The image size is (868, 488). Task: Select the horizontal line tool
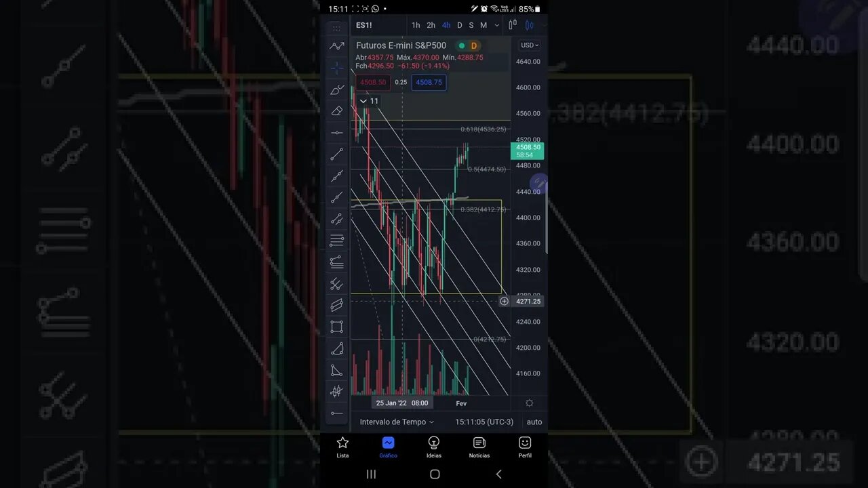336,133
